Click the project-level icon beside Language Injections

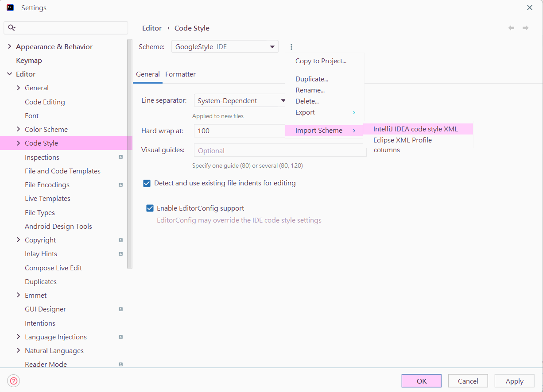coord(120,337)
